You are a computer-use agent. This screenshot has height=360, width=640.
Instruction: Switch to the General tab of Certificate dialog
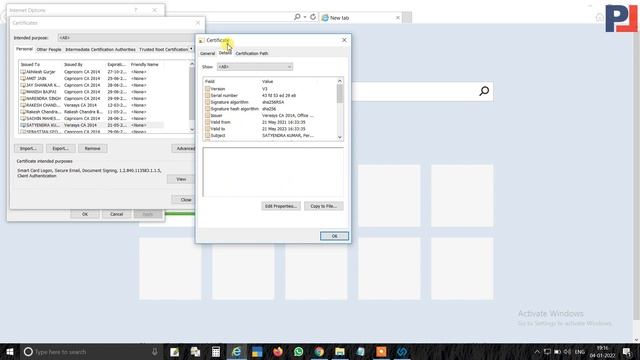point(207,53)
